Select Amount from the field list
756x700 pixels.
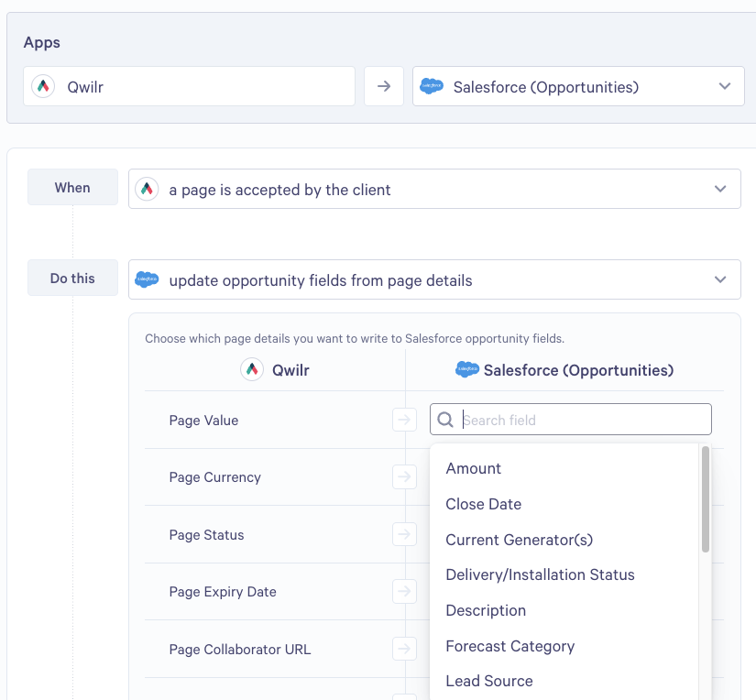point(474,468)
